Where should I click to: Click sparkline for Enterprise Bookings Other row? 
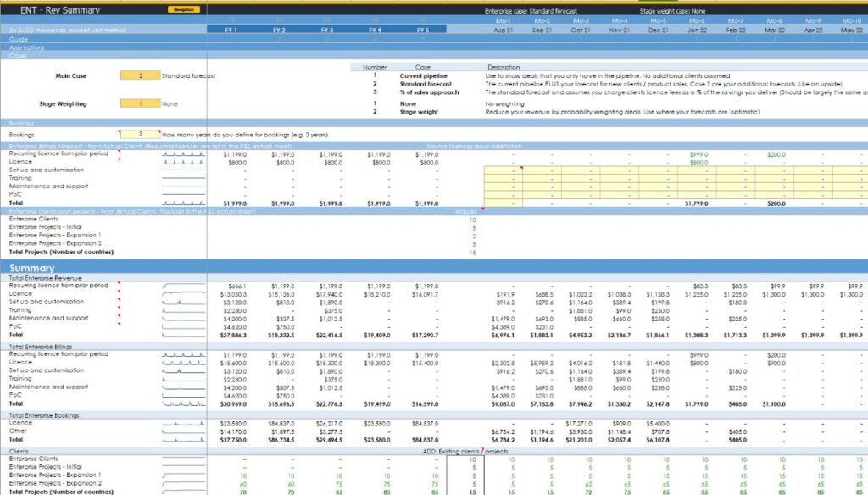click(x=184, y=431)
